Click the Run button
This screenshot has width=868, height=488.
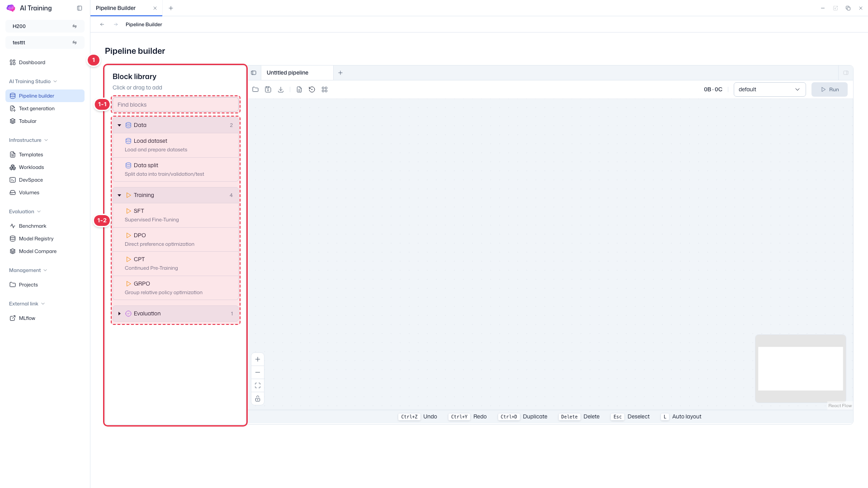(x=829, y=89)
